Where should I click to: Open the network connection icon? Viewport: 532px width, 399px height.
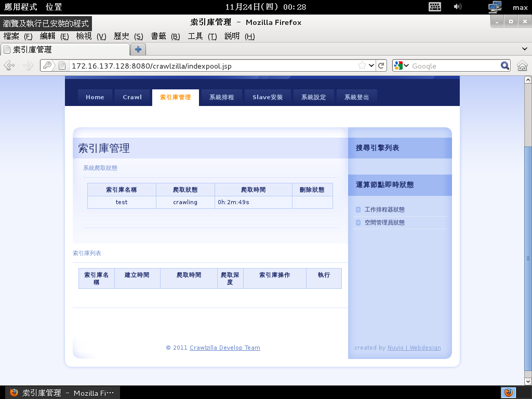pyautogui.click(x=495, y=7)
